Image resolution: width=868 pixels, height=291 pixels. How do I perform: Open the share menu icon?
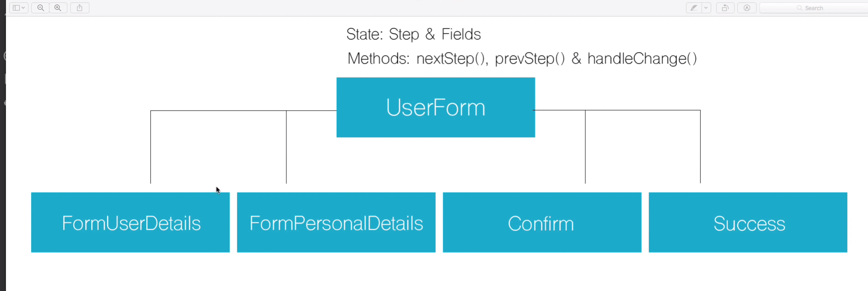click(x=79, y=8)
